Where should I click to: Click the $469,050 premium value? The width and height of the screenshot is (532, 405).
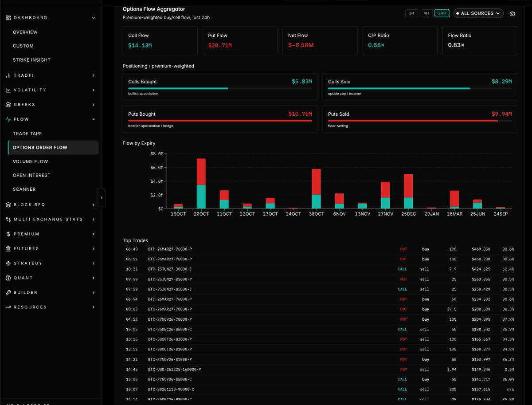(481, 249)
